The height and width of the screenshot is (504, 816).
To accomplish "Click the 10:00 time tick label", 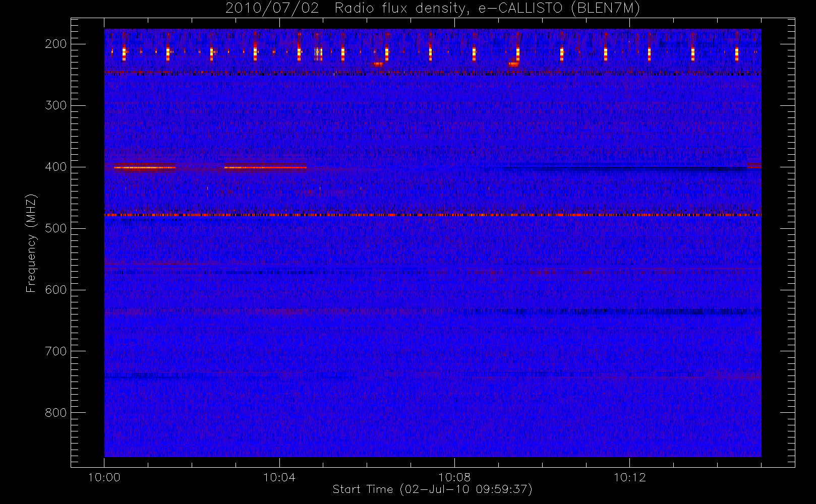I will [x=104, y=477].
